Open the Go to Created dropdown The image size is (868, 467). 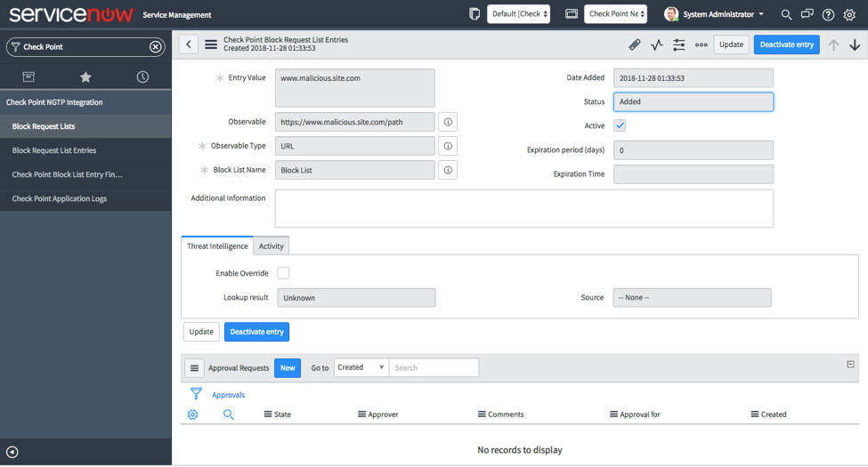click(361, 367)
